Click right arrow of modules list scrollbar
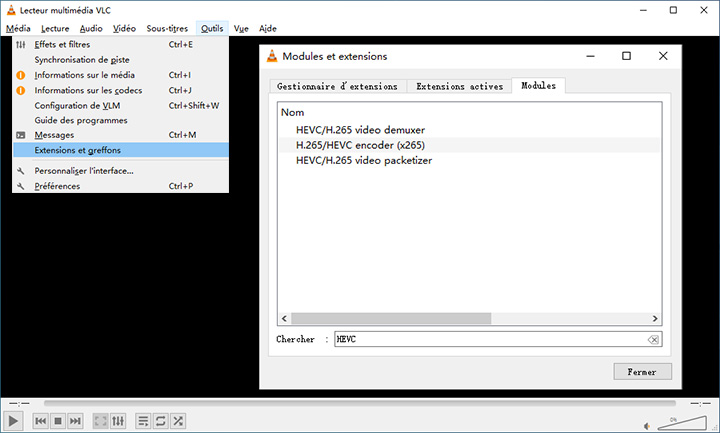 [655, 318]
